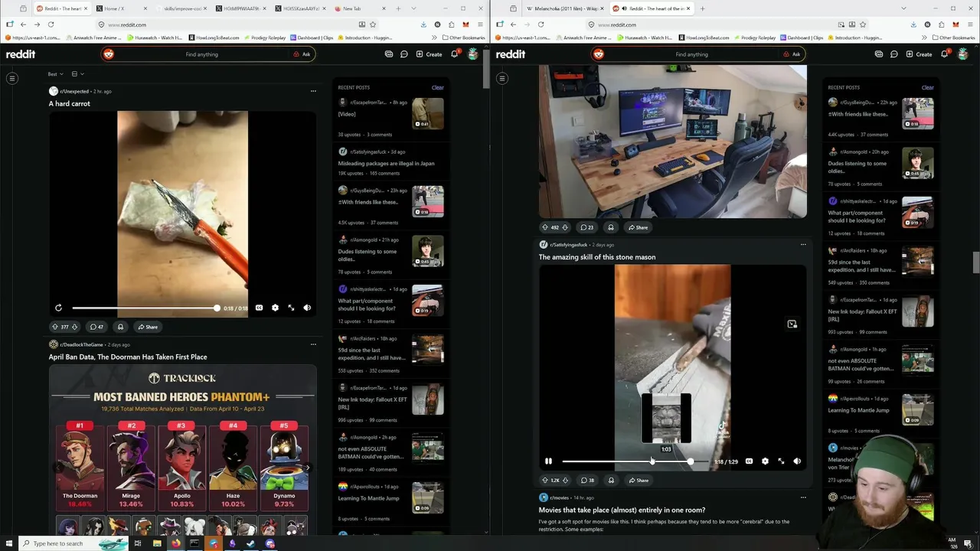Open the 38 comments on the stone mason post
Viewport: 980px width, 551px height.
pyautogui.click(x=586, y=481)
